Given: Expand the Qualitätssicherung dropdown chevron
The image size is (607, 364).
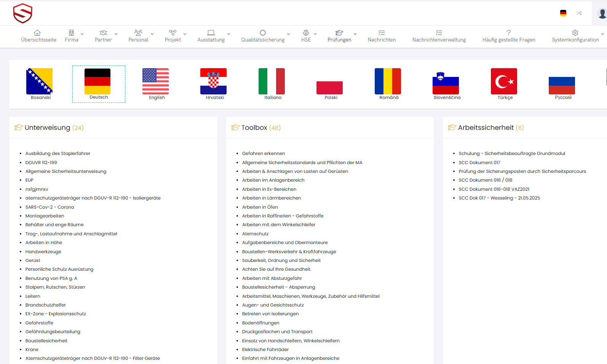Looking at the screenshot, I should [x=288, y=34].
